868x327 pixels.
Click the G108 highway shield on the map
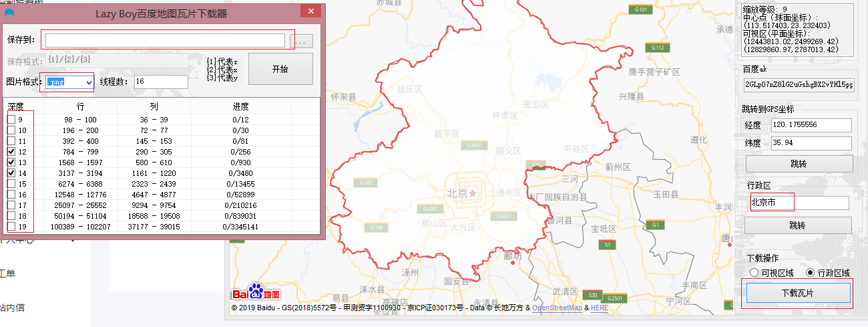pyautogui.click(x=376, y=227)
